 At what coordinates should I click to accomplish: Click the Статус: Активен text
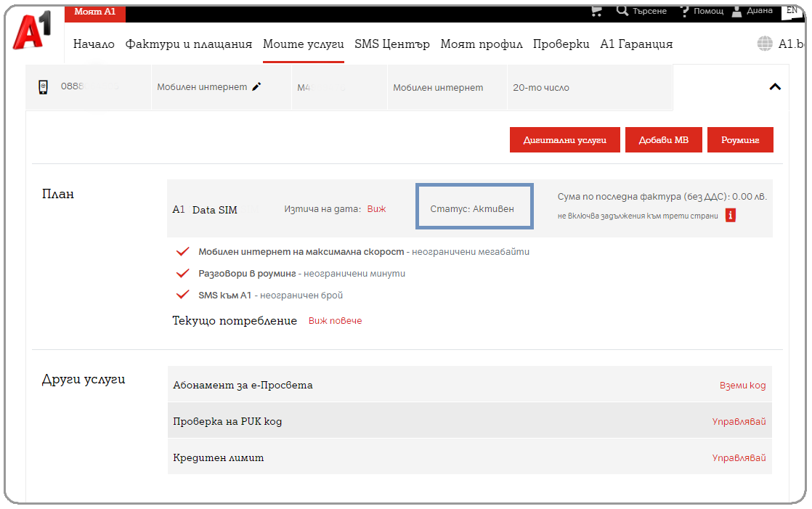[472, 208]
